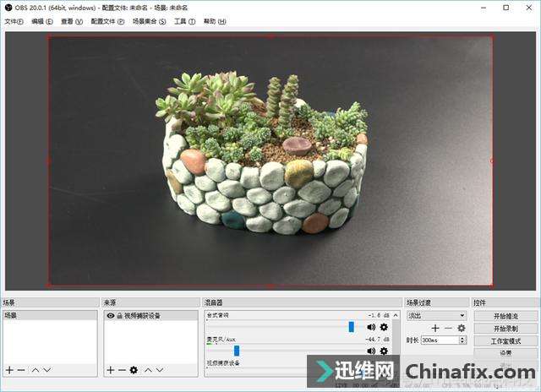Mute the Mic/Aux speaker icon
Image resolution: width=541 pixels, height=392 pixels.
pos(371,351)
